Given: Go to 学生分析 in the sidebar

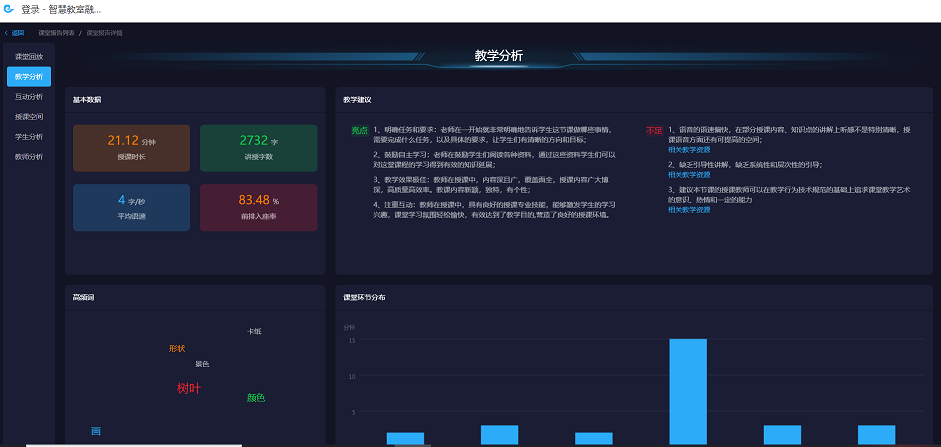Looking at the screenshot, I should 29,136.
